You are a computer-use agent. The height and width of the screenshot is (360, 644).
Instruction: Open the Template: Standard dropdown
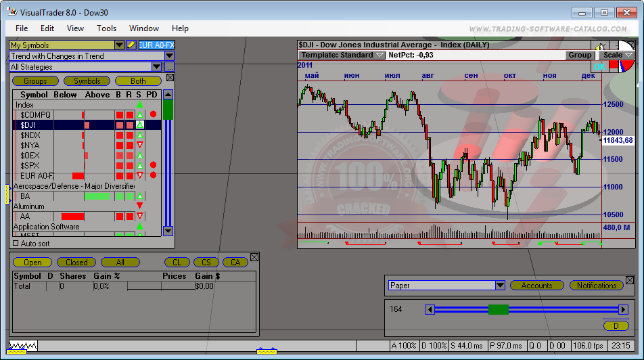coord(379,55)
